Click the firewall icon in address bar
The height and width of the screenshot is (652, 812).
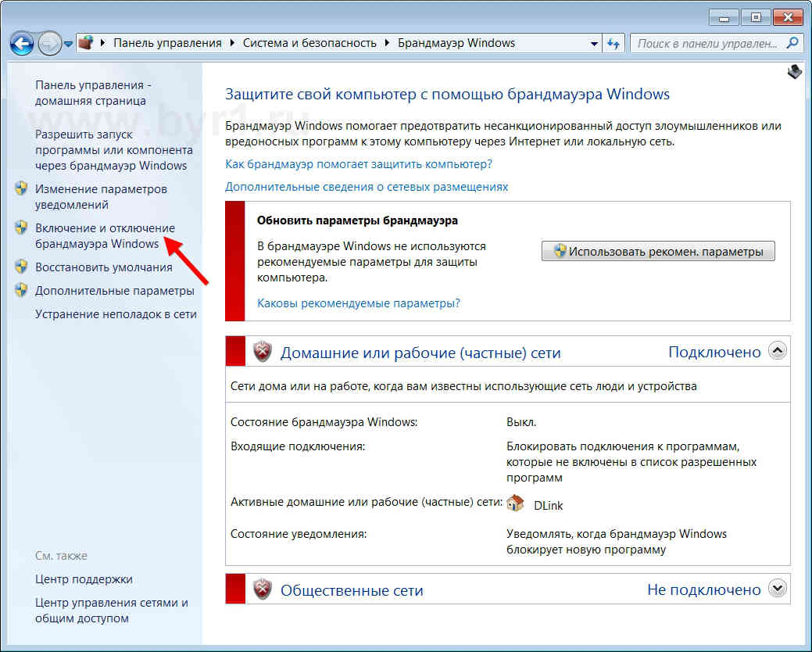(86, 43)
